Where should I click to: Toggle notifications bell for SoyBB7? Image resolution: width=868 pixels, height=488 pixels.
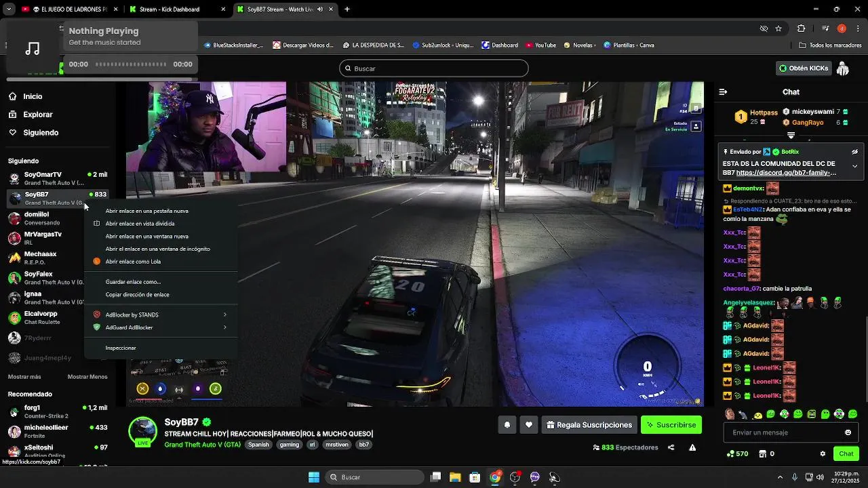tap(507, 425)
